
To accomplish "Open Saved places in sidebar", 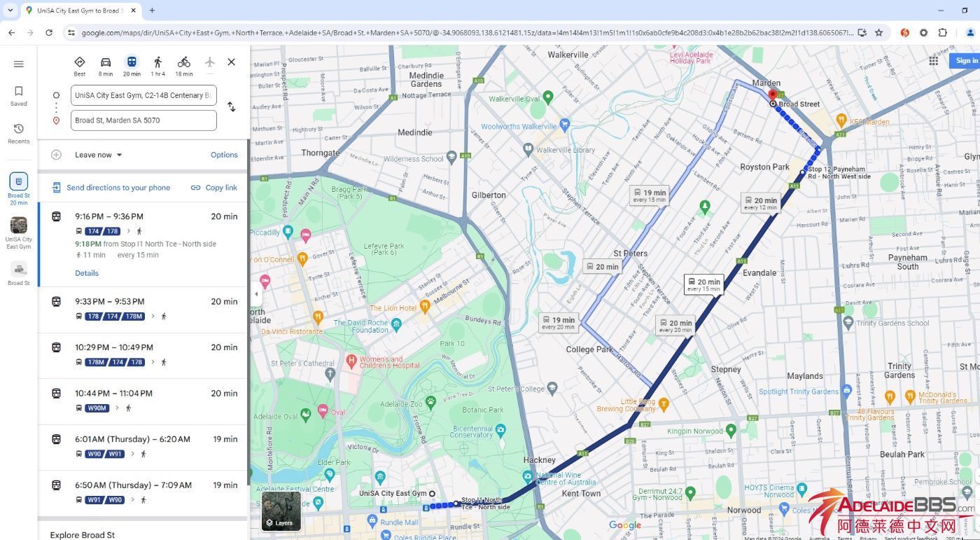I will tap(19, 96).
